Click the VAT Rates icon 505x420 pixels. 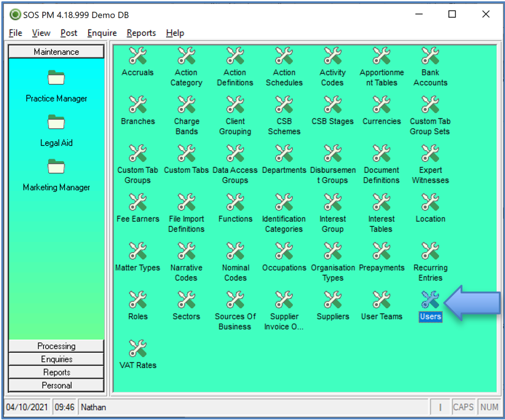tap(137, 350)
